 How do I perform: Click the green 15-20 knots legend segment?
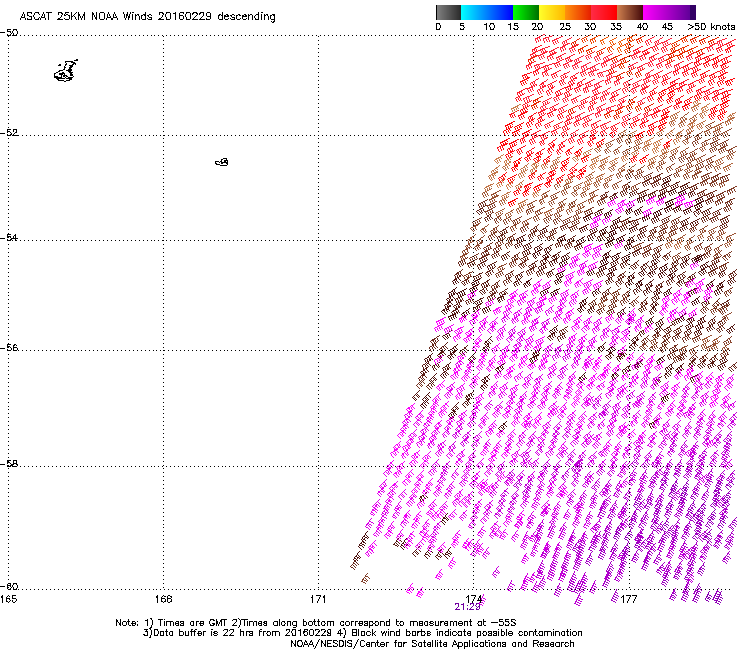(526, 12)
